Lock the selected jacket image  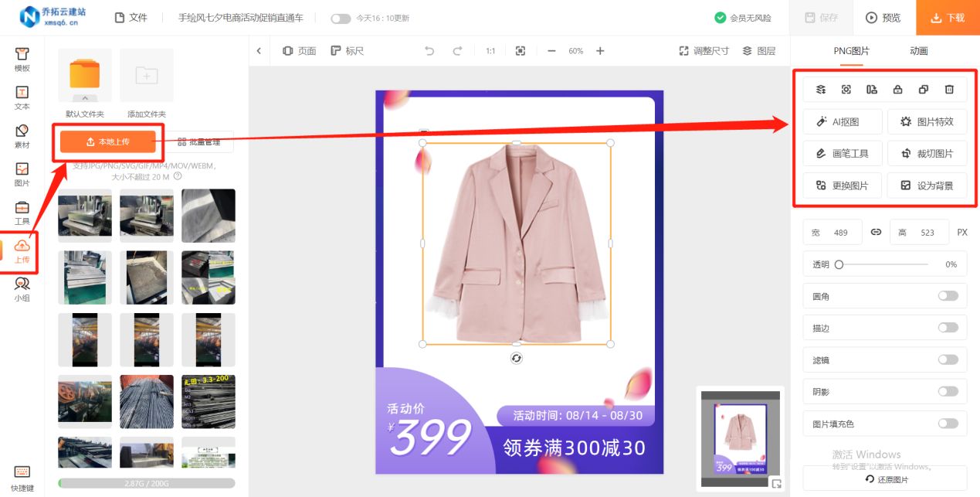(897, 89)
